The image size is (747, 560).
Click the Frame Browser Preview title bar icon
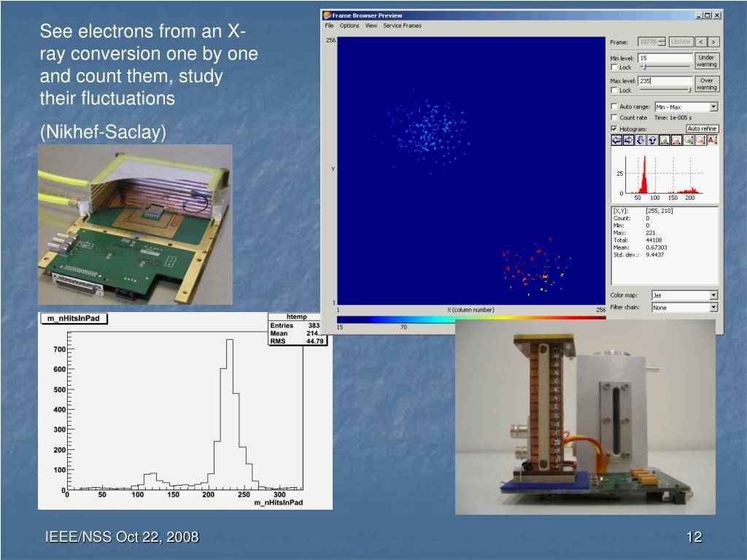328,15
